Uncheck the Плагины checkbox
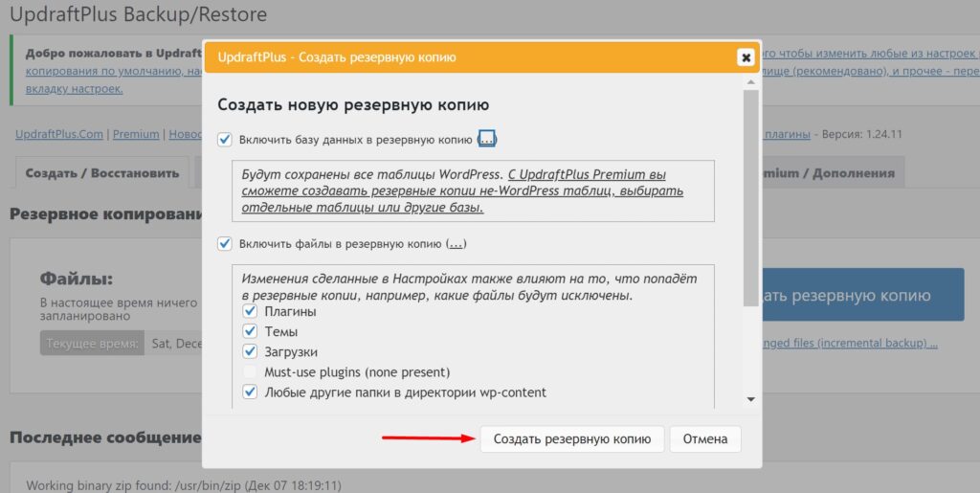The width and height of the screenshot is (980, 493). point(250,311)
